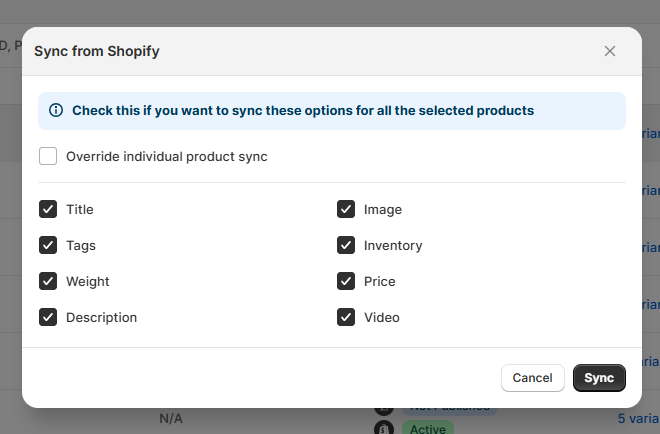Enable Override individual product sync
This screenshot has width=660, height=434.
[x=48, y=156]
